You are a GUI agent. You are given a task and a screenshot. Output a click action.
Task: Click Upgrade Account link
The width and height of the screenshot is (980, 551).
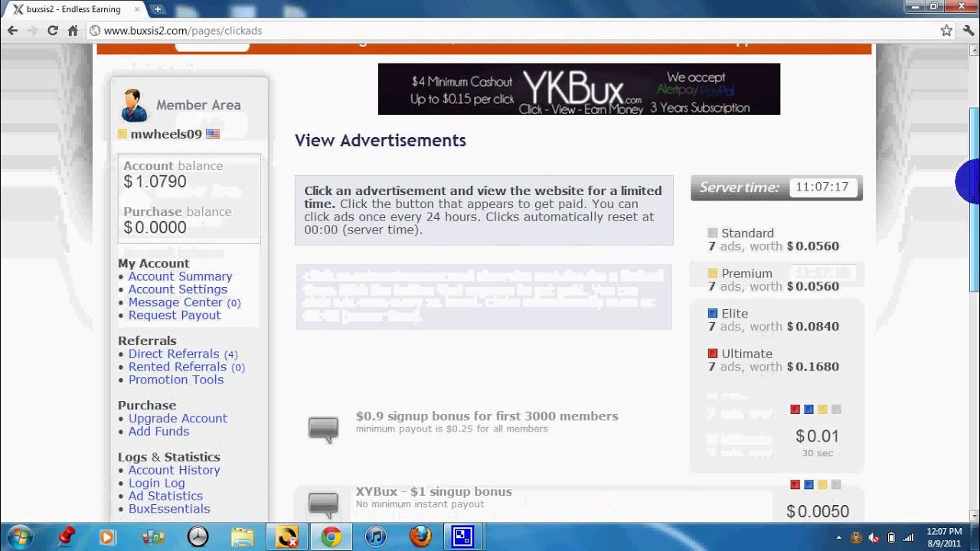[x=178, y=419]
